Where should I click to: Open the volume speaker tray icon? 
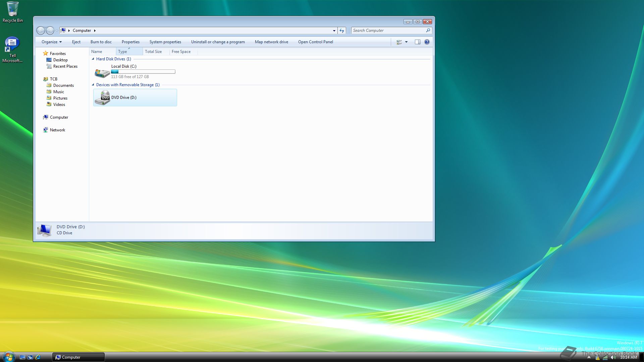point(613,357)
